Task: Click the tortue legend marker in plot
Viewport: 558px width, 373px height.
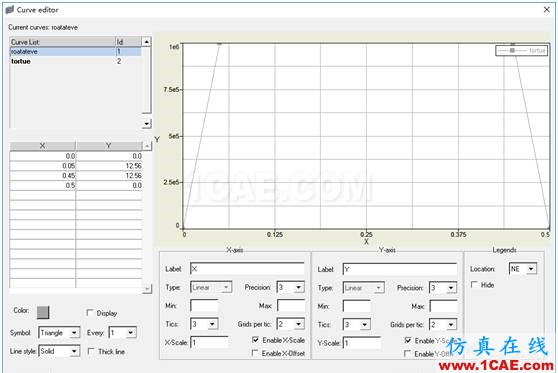Action: coord(512,51)
